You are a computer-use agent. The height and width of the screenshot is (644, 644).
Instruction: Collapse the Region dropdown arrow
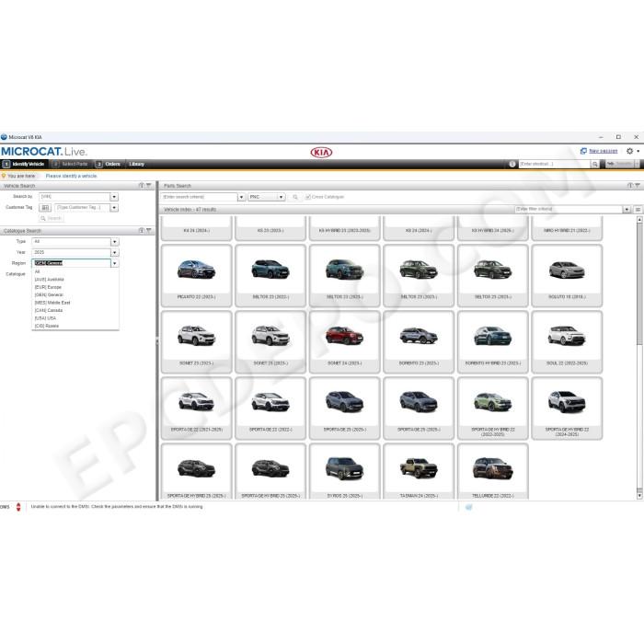pos(115,263)
